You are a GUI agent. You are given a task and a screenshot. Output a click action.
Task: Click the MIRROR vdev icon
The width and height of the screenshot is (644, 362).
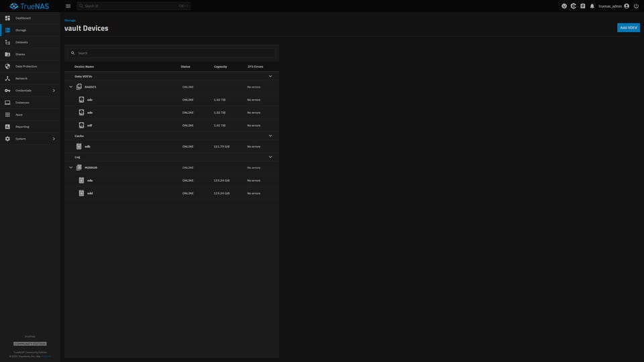click(79, 168)
